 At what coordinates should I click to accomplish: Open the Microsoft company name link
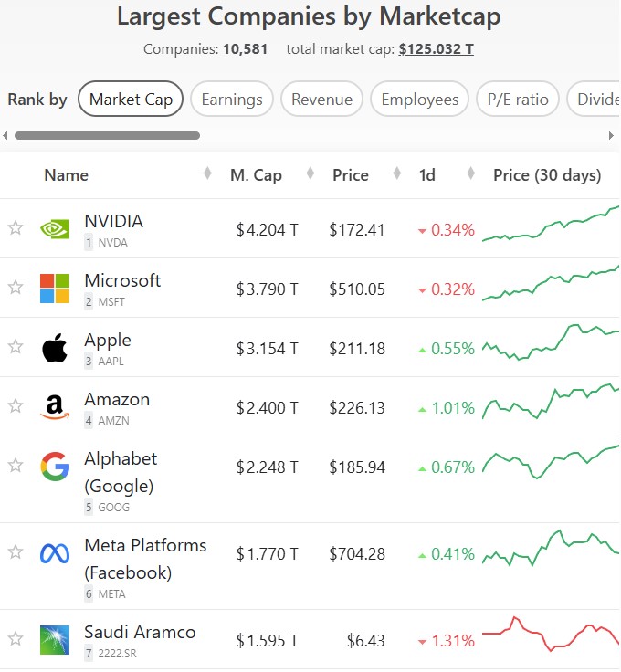point(122,280)
